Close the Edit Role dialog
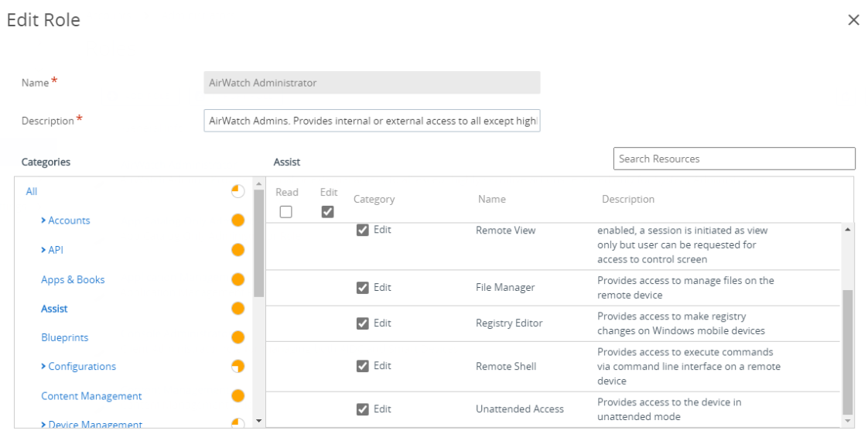This screenshot has width=868, height=441. tap(853, 20)
